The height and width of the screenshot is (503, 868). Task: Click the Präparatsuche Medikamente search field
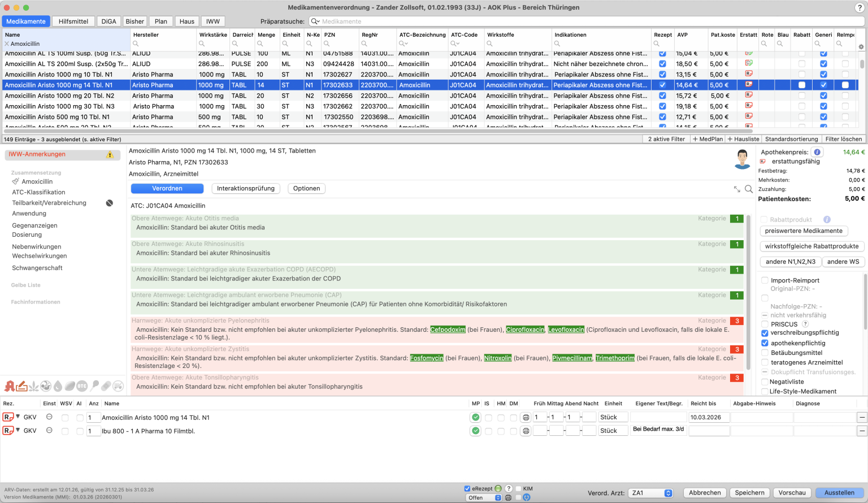point(588,21)
